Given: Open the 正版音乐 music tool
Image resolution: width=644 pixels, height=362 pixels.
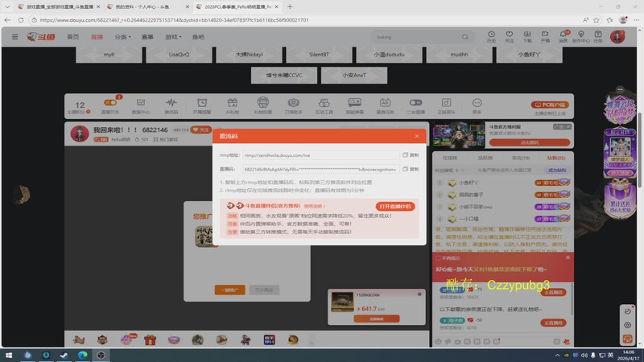Looking at the screenshot, I should 446,106.
